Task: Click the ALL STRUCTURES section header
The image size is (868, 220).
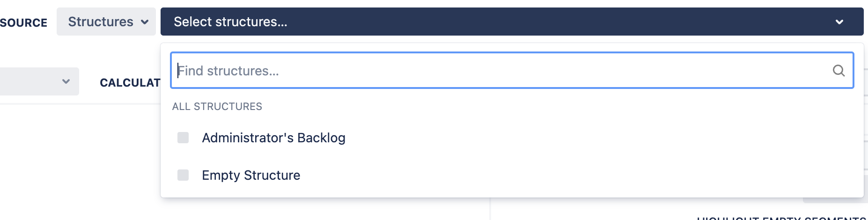Action: 217,107
